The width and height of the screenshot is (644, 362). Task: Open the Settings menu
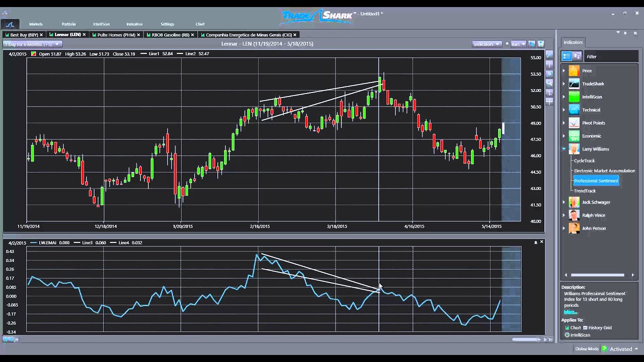pos(168,24)
